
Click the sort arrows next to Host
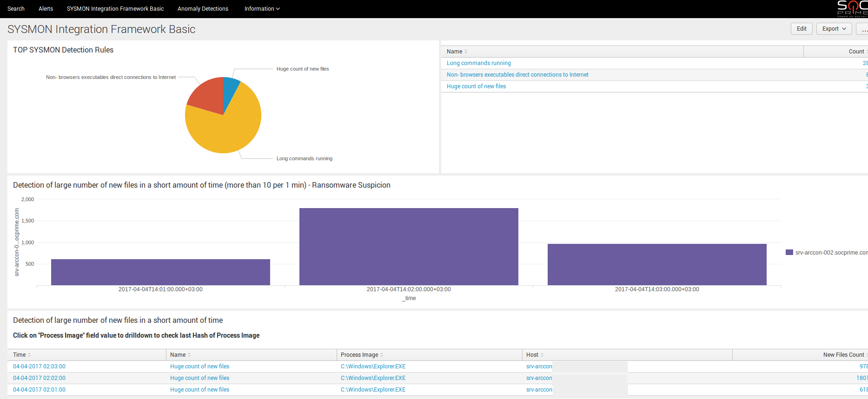point(542,355)
